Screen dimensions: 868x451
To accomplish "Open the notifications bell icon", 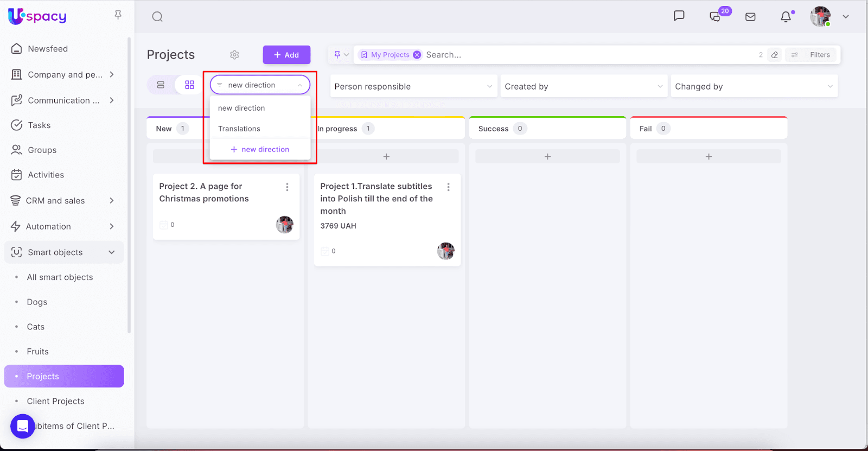I will [x=786, y=17].
